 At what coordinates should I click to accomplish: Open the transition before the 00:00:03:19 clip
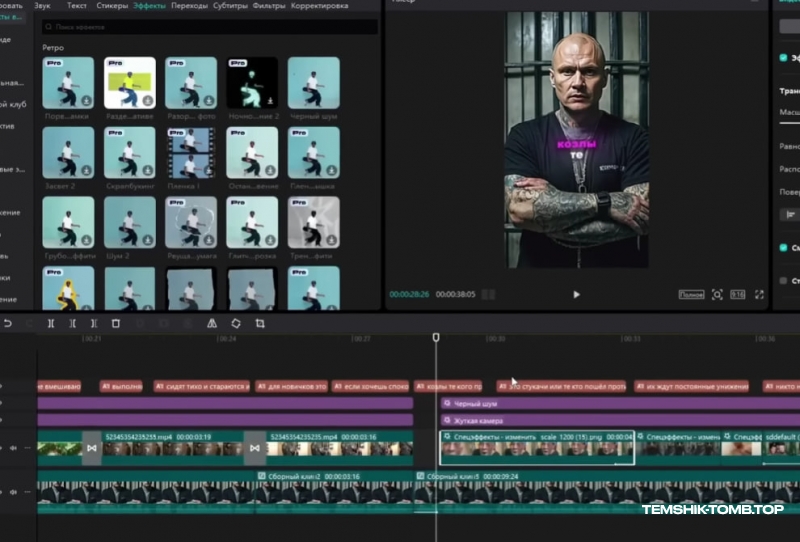point(92,448)
